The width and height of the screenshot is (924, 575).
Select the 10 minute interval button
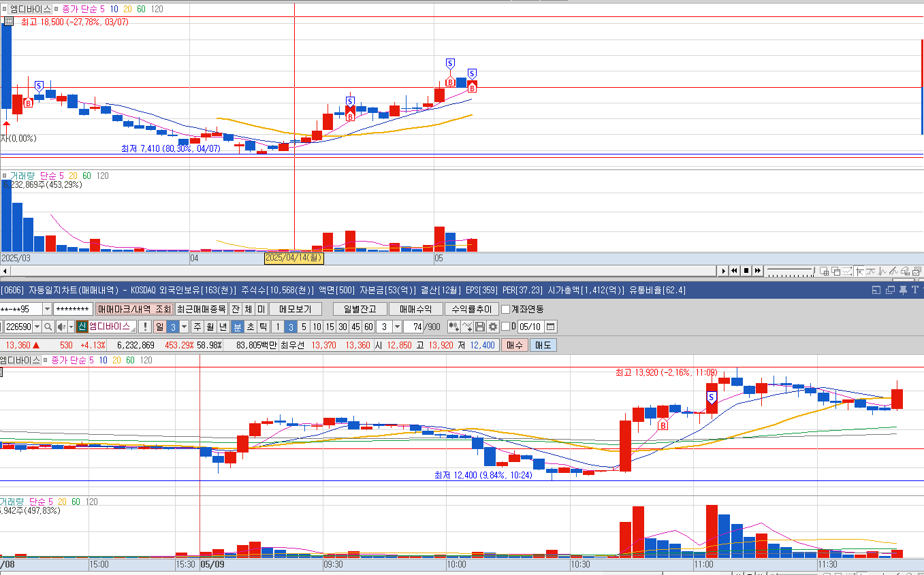pos(317,327)
